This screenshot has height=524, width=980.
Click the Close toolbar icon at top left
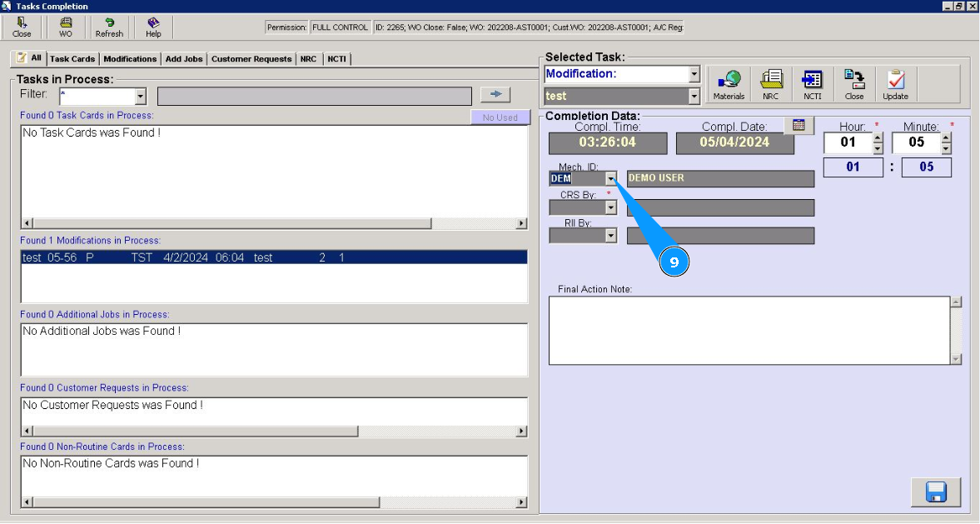coord(22,27)
